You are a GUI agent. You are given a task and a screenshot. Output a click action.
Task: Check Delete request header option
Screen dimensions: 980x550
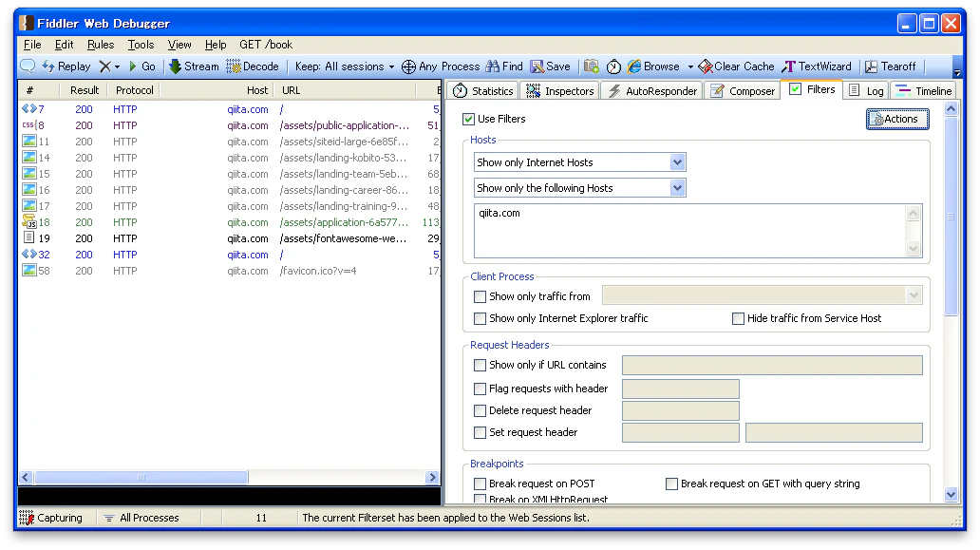click(x=480, y=410)
